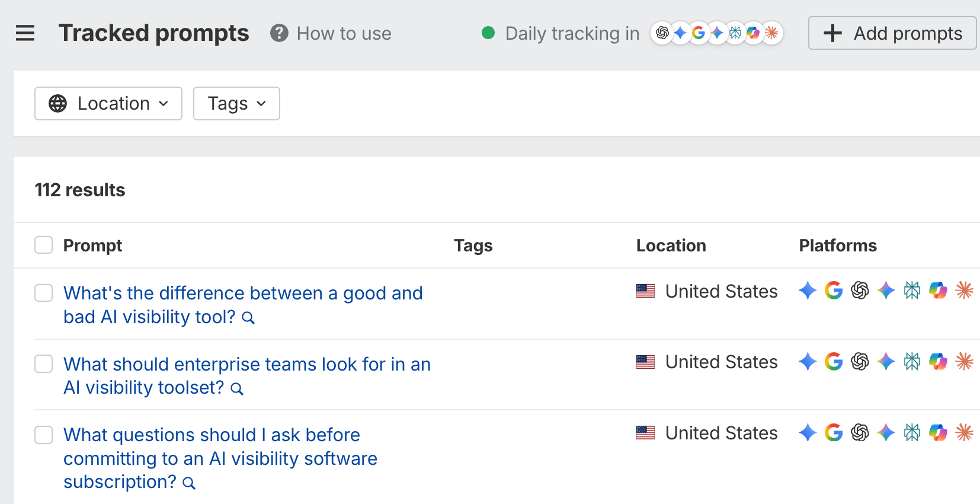Expand the Location filter dropdown
Image resolution: width=980 pixels, height=504 pixels.
[x=108, y=104]
